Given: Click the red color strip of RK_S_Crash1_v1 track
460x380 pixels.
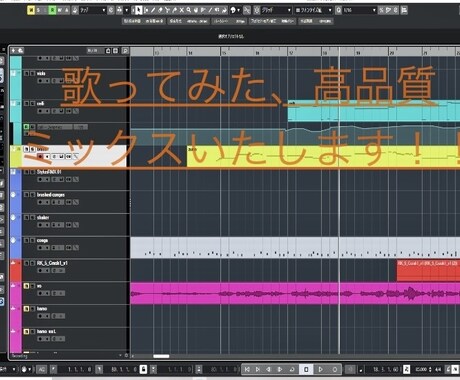Looking at the screenshot, I should [16, 270].
